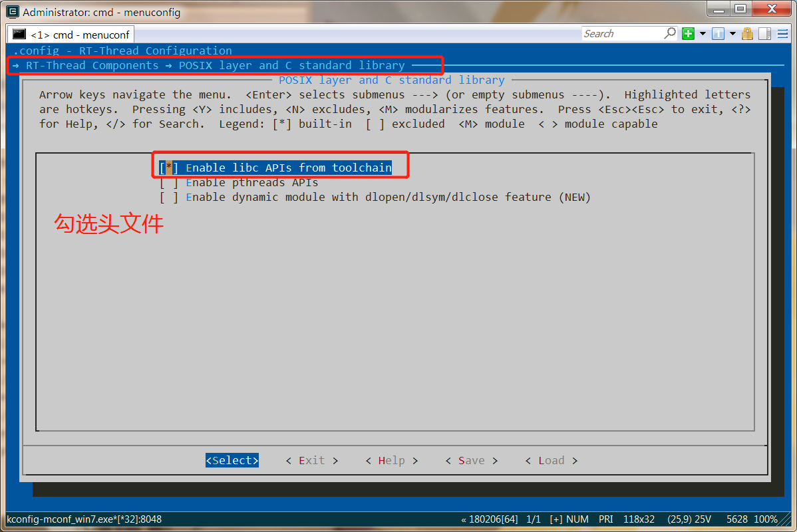This screenshot has height=532, width=797.
Task: Click the '100%' zoom status entry
Action: click(x=766, y=519)
